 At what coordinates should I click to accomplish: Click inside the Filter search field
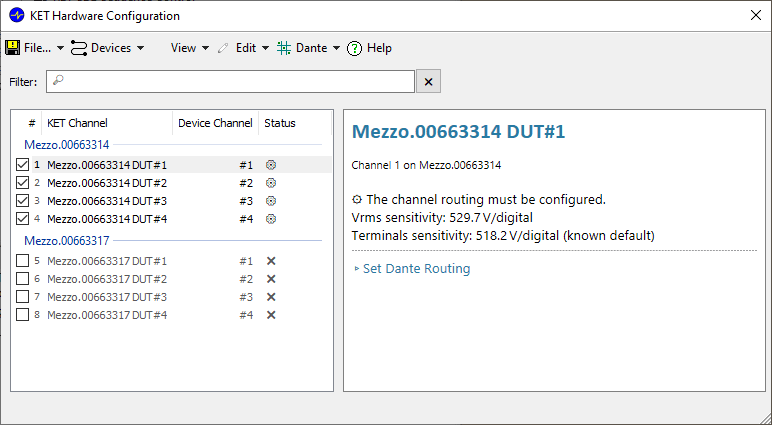coord(230,82)
